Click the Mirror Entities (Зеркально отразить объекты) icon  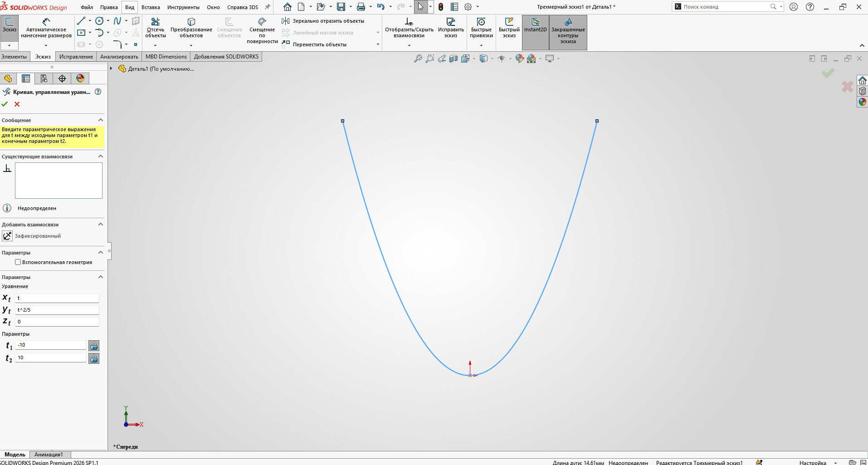point(285,21)
